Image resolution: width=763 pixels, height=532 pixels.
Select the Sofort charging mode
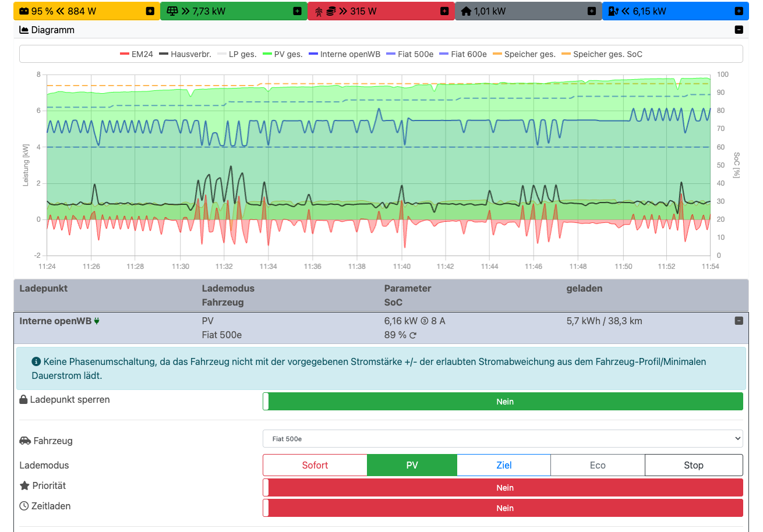coord(315,465)
